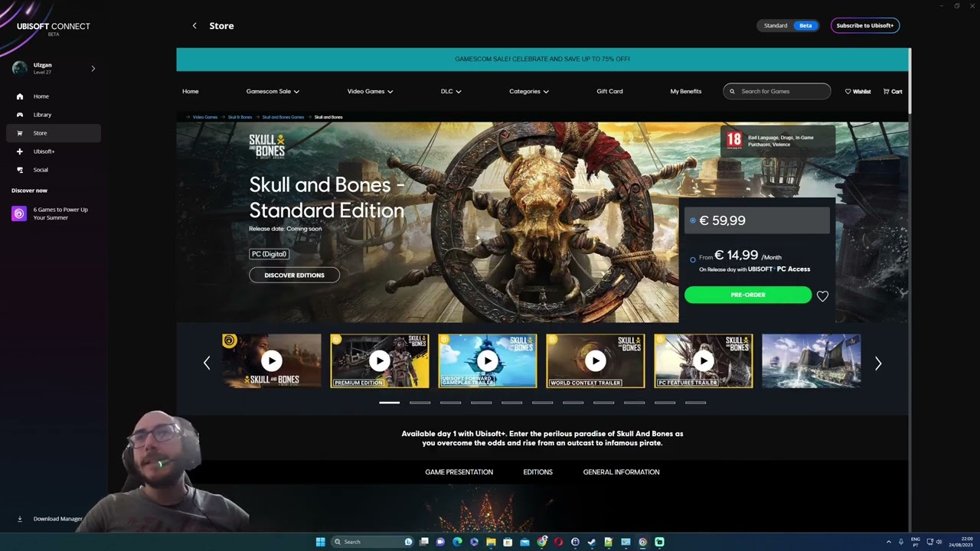This screenshot has width=980, height=551.
Task: Switch to Beta mode toggle
Action: pyautogui.click(x=805, y=25)
